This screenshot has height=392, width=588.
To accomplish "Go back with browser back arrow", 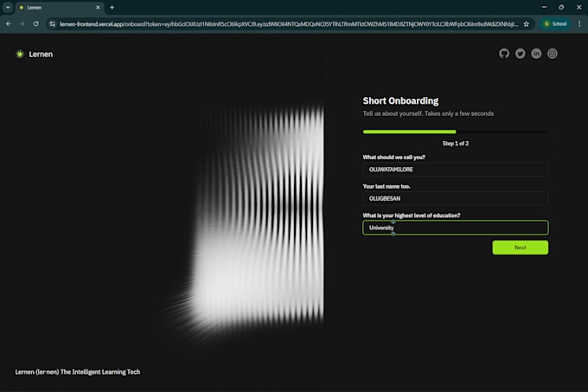I will [x=9, y=24].
